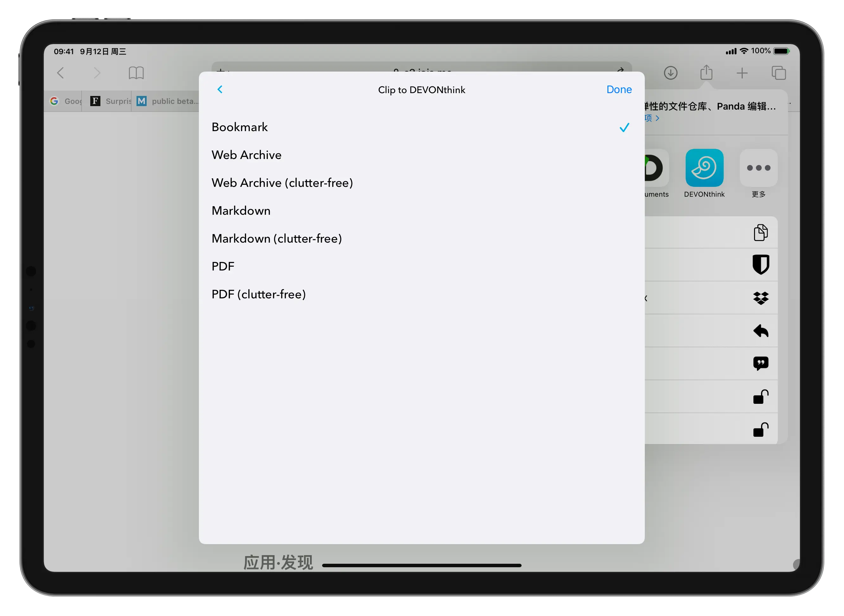Viewport: 844px width, 616px height.
Task: Tap the lower open padlock action
Action: 760,429
